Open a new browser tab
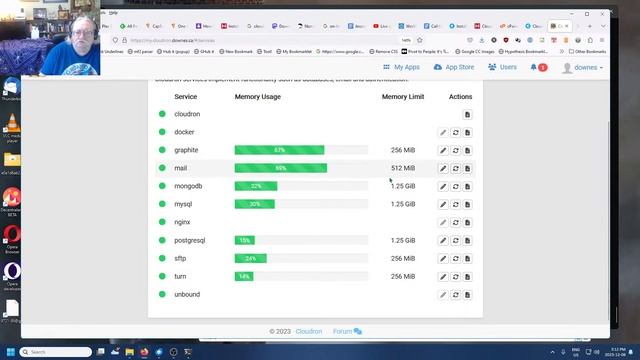 [x=589, y=26]
